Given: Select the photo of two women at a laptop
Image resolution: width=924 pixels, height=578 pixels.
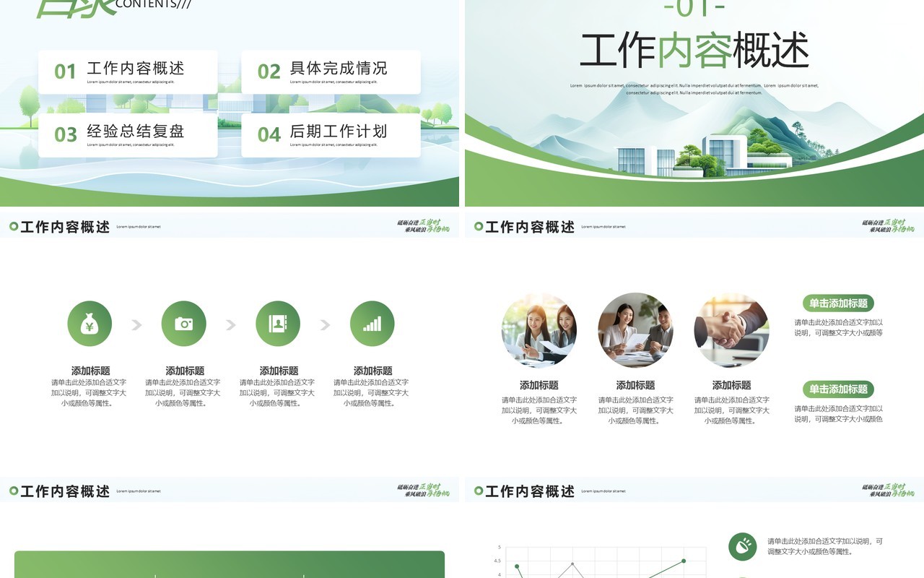Looking at the screenshot, I should [539, 330].
